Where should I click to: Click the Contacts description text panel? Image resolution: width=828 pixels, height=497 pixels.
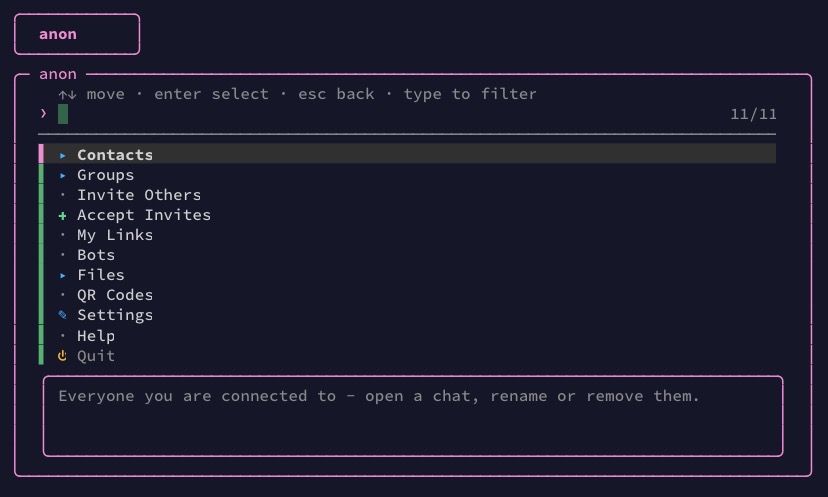(x=413, y=416)
